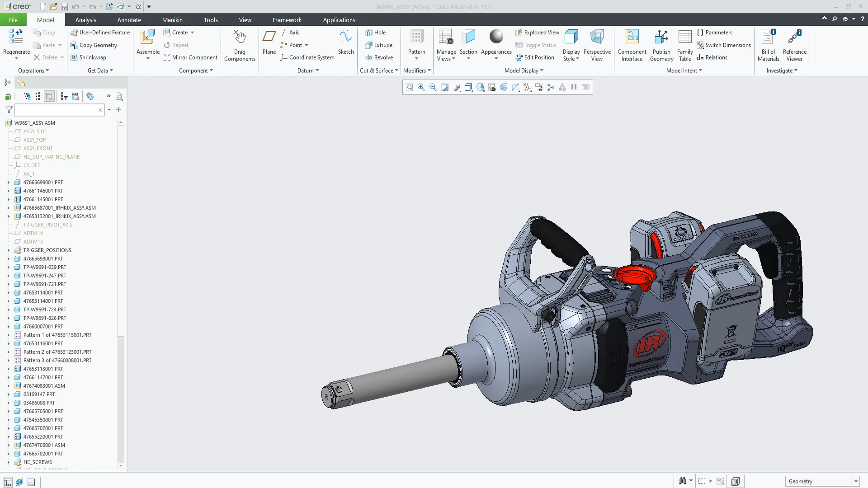
Task: Launch the Reference Viewer
Action: [x=794, y=45]
